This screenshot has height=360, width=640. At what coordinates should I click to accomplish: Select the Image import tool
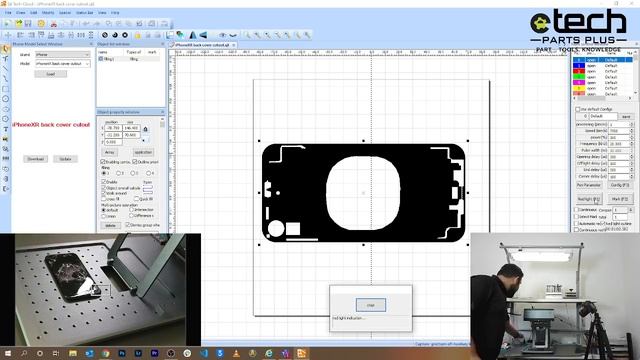pyautogui.click(x=5, y=139)
